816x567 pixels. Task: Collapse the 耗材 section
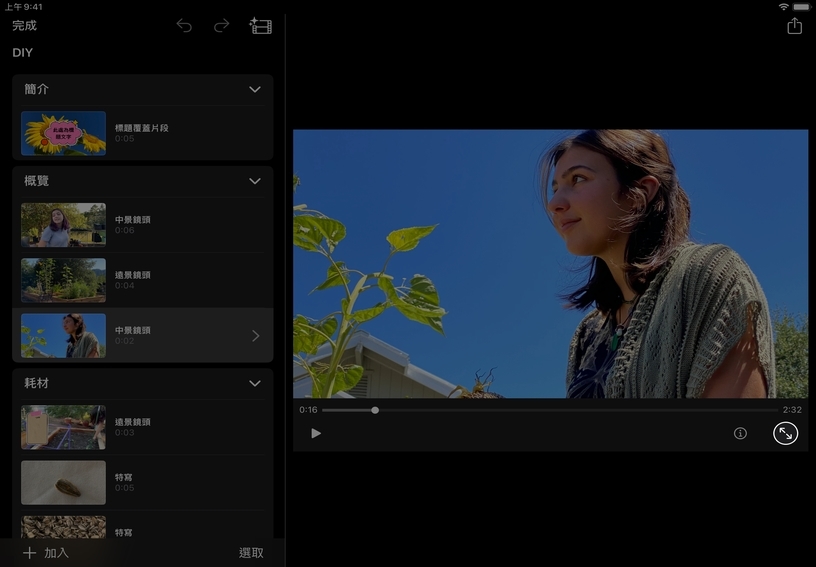(x=255, y=383)
